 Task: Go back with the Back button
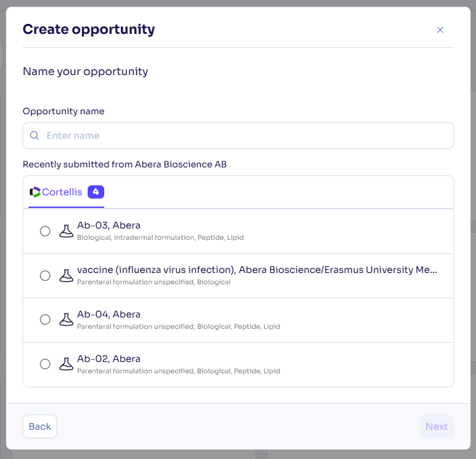(40, 426)
